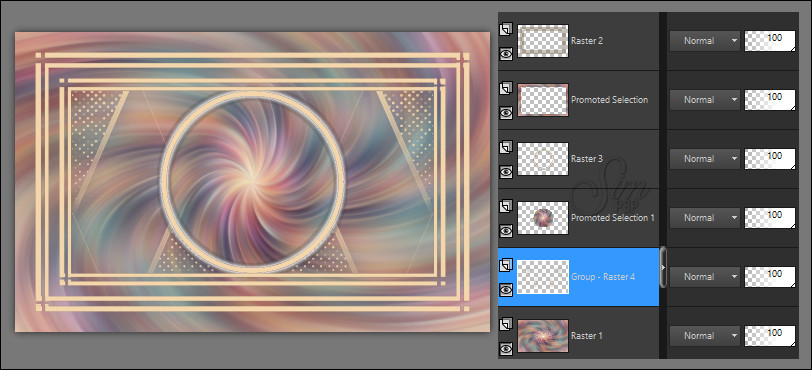Adjust opacity slider for Promoted Selection layer

point(770,99)
